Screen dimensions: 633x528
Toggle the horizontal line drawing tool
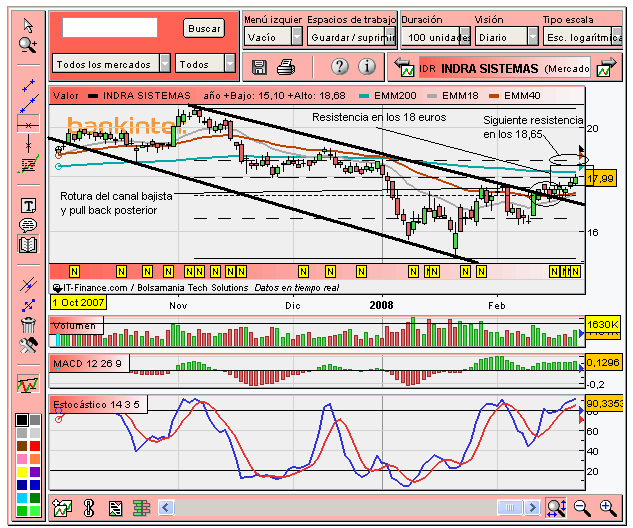coord(28,125)
